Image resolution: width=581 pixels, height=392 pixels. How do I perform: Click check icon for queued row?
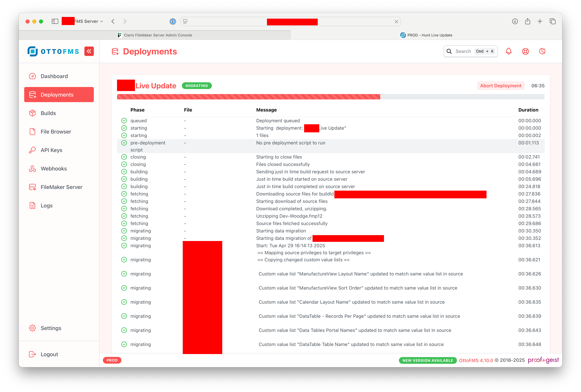124,121
